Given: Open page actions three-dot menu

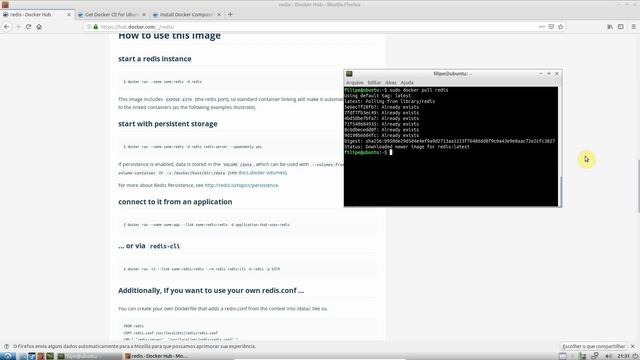Looking at the screenshot, I should click(x=542, y=27).
